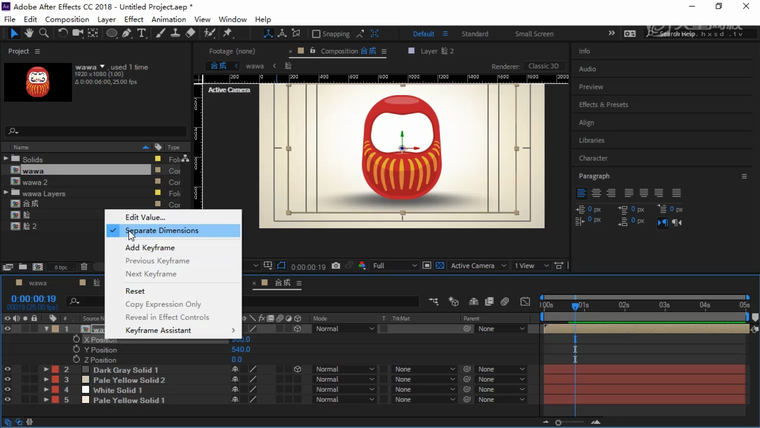Click Separate Dimensions in context menu

coord(162,231)
